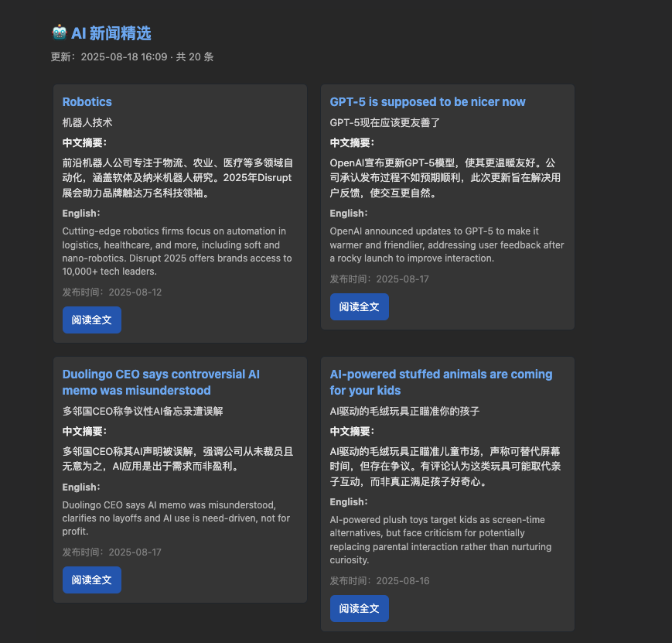Click publish date '2025-08-17' in Duolingo card
672x643 pixels.
pos(135,552)
